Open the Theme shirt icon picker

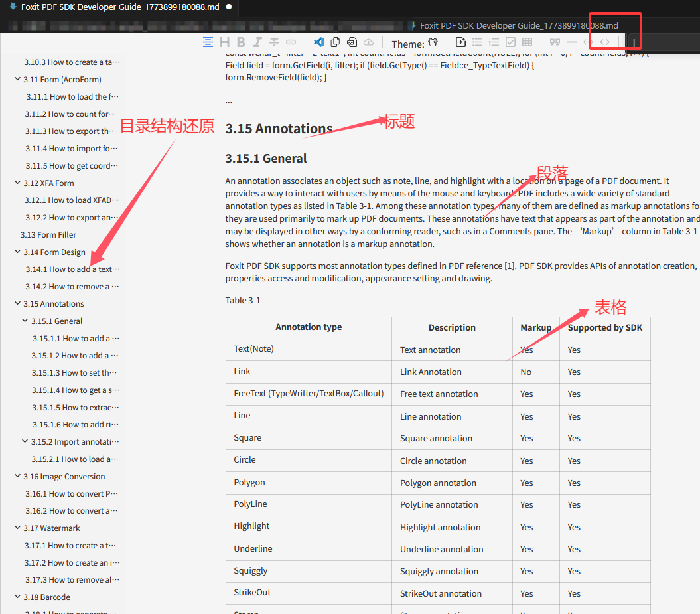click(x=433, y=42)
